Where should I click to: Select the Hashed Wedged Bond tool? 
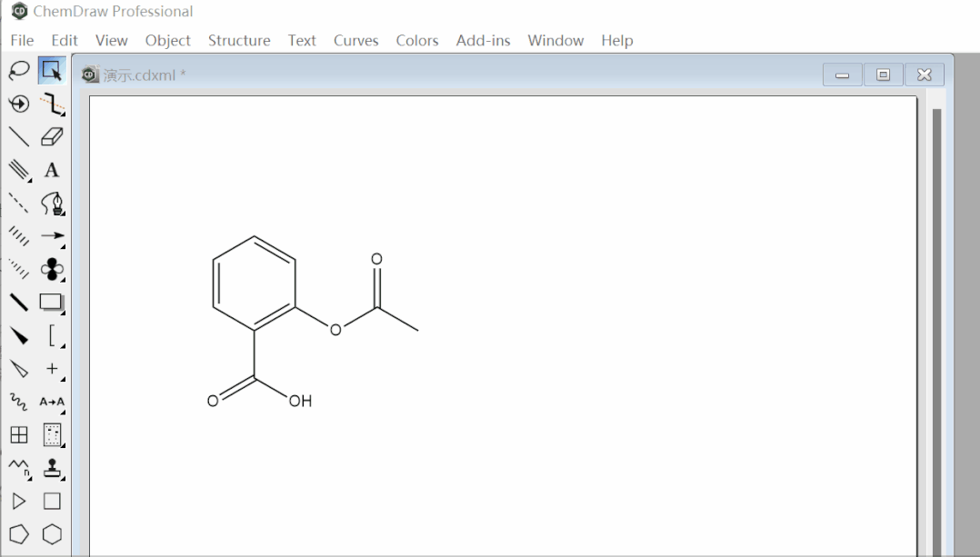click(x=19, y=269)
